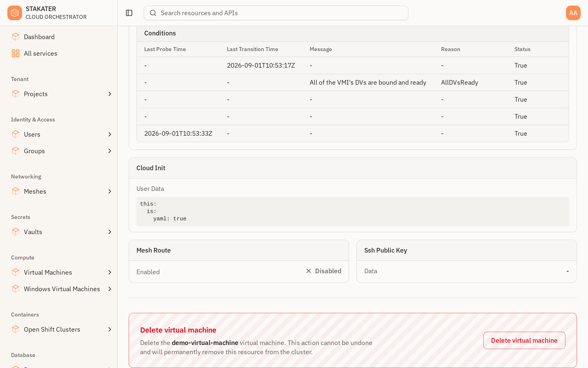Screen dimensions: 588x368
Task: Click the 'All of the VMI's DVs' message
Action: pyautogui.click(x=368, y=82)
